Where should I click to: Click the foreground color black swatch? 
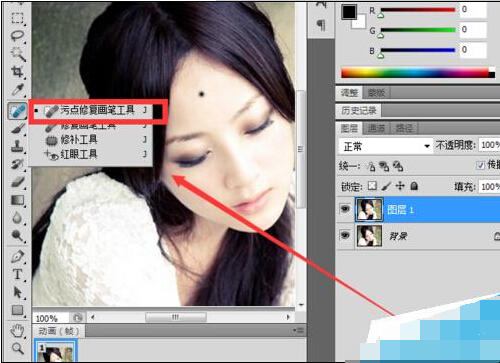349,12
